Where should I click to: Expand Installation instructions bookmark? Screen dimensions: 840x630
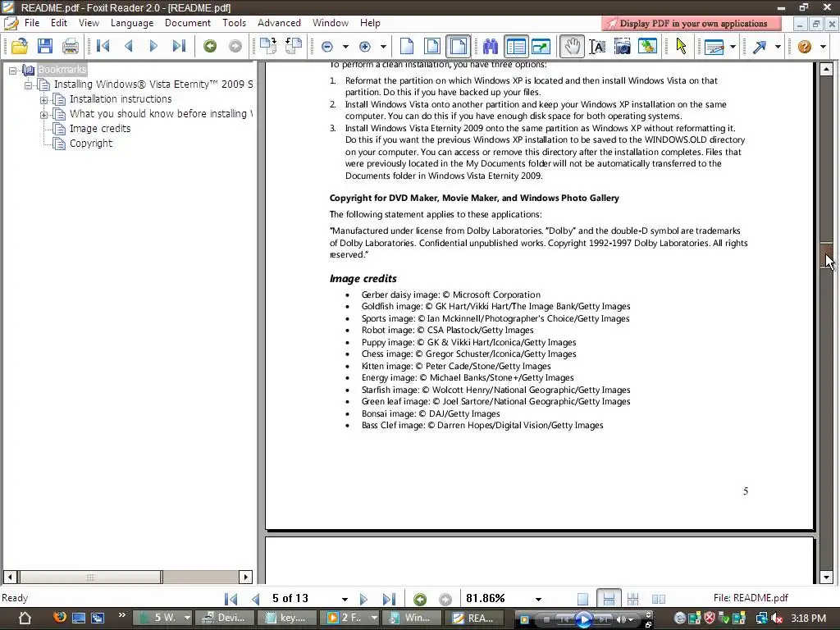pyautogui.click(x=44, y=100)
